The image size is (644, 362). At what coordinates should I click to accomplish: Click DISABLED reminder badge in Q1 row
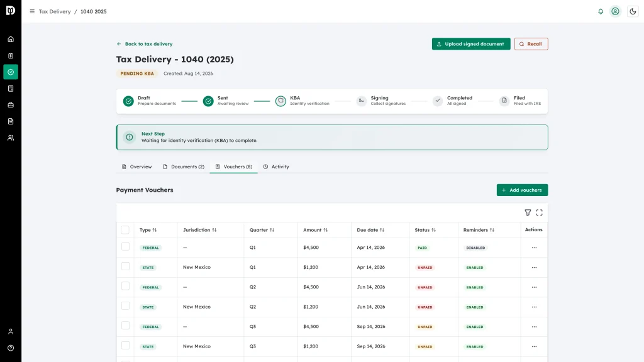[475, 248]
